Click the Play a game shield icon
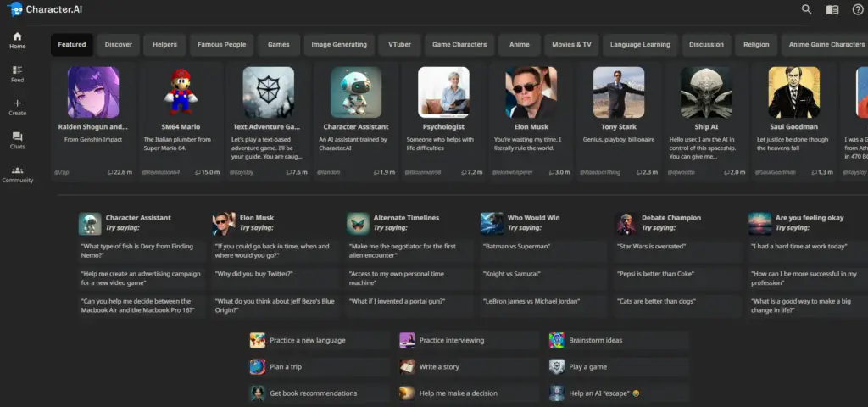The image size is (868, 407). tap(556, 366)
